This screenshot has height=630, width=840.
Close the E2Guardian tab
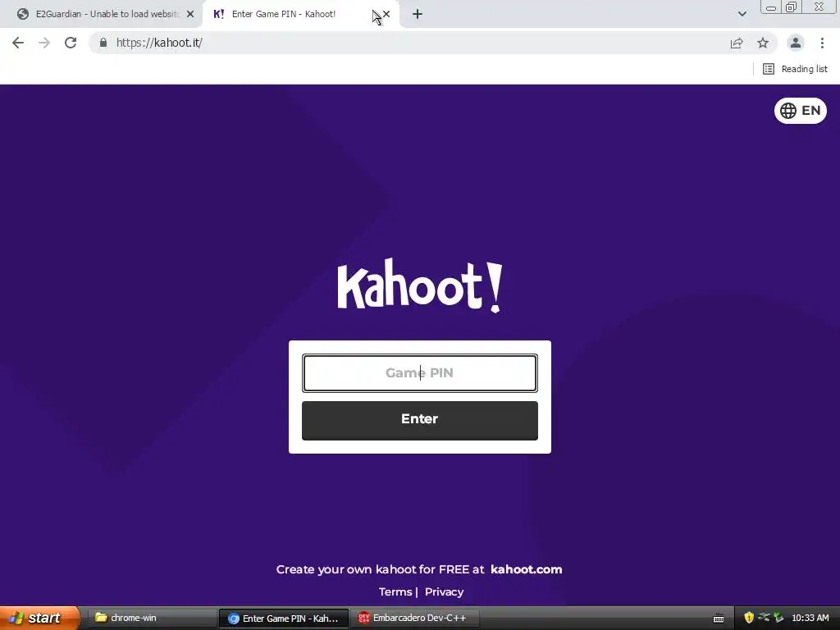190,14
